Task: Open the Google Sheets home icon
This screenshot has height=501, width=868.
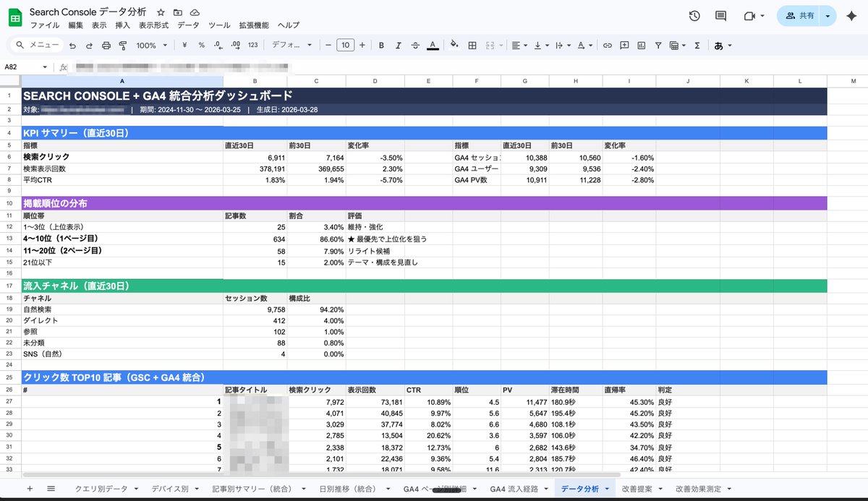Action: [x=15, y=17]
